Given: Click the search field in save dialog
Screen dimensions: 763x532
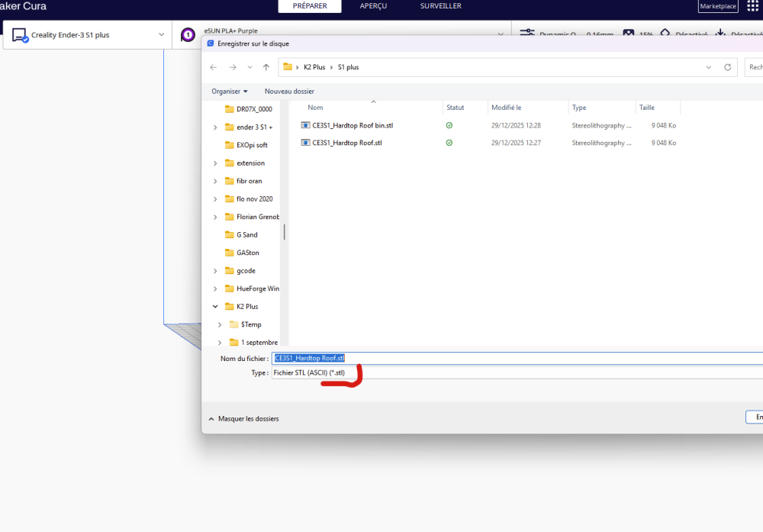Looking at the screenshot, I should click(755, 67).
